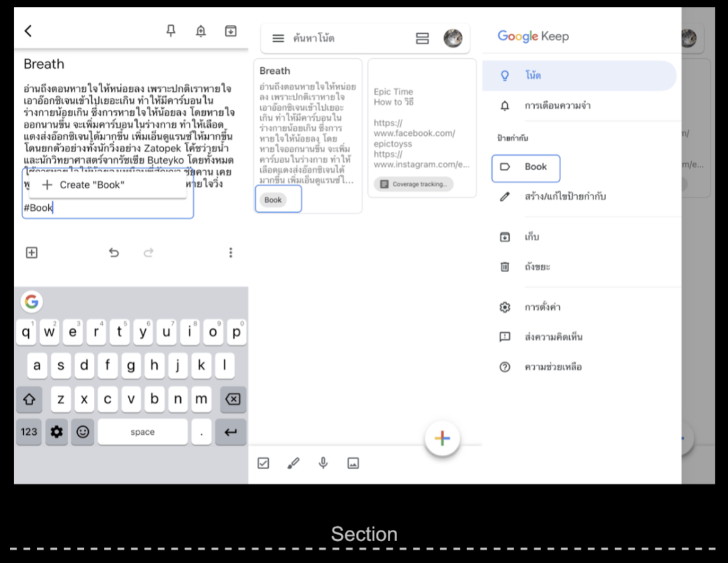
Task: Tap the Google G keyboard button
Action: [31, 302]
